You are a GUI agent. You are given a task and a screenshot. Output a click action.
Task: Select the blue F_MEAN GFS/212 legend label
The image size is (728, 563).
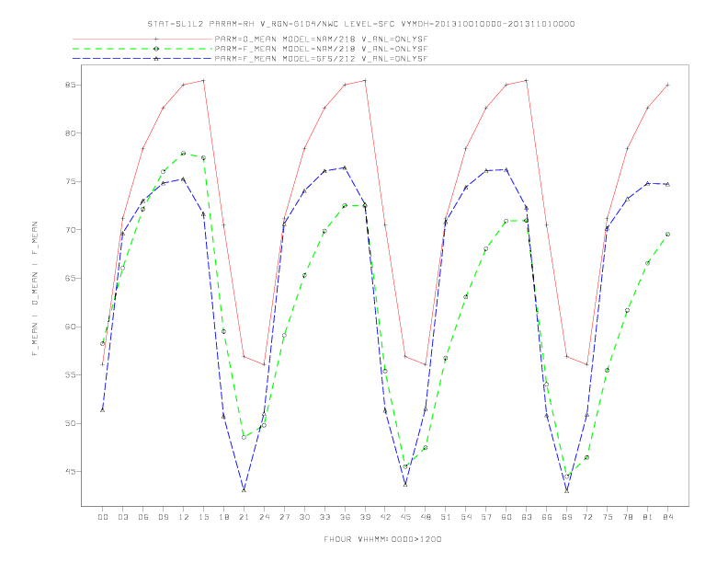321,59
